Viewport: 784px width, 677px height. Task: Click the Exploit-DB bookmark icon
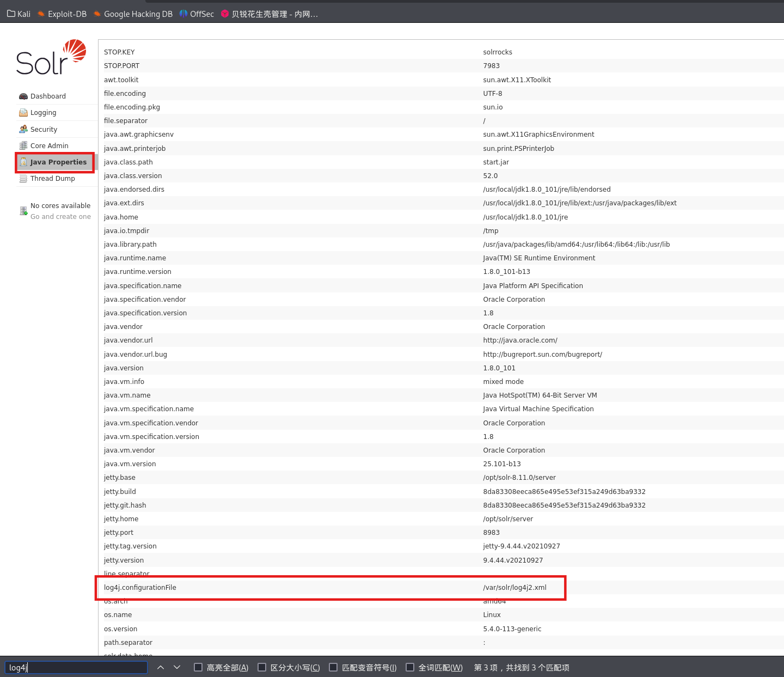tap(41, 14)
